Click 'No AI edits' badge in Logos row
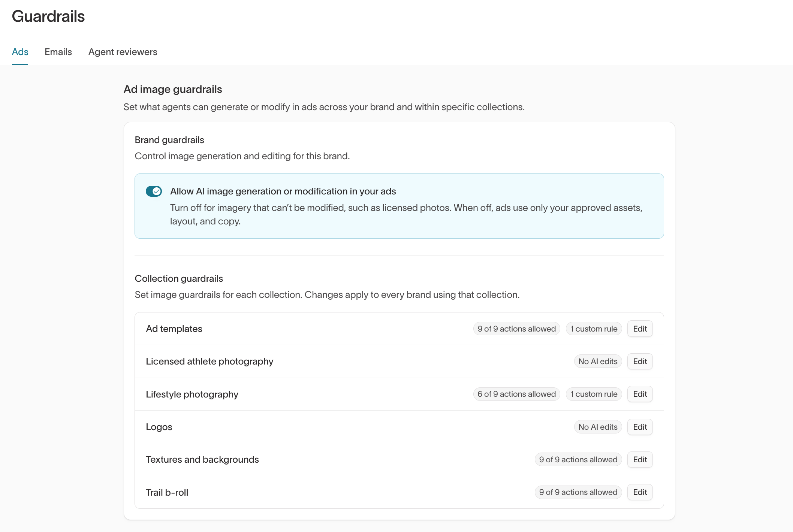Viewport: 793px width, 532px height. (x=598, y=427)
